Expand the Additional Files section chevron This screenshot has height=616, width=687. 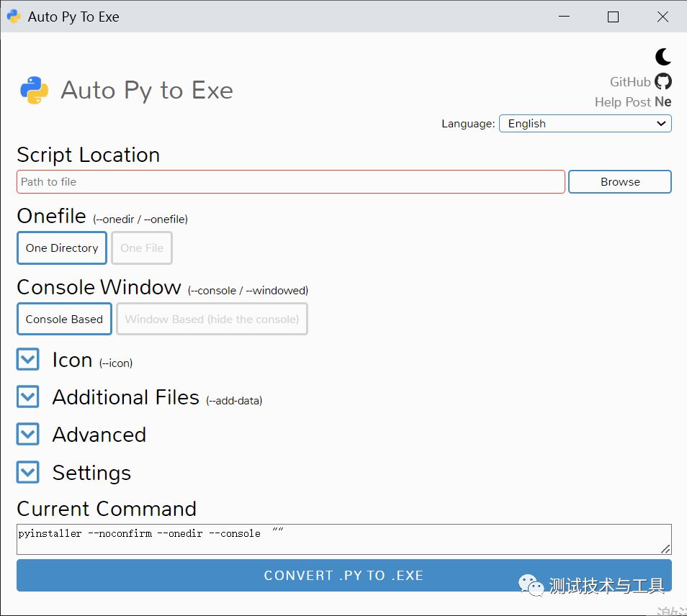pyautogui.click(x=28, y=397)
